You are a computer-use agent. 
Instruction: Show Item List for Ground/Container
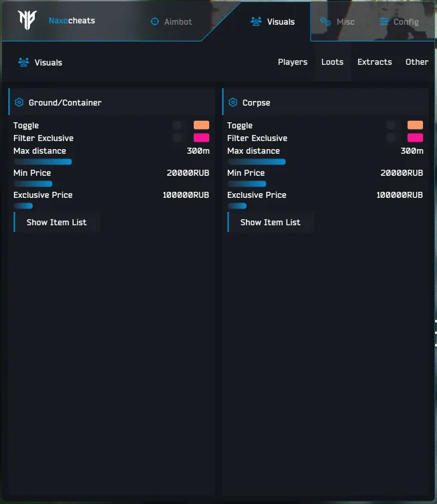57,222
